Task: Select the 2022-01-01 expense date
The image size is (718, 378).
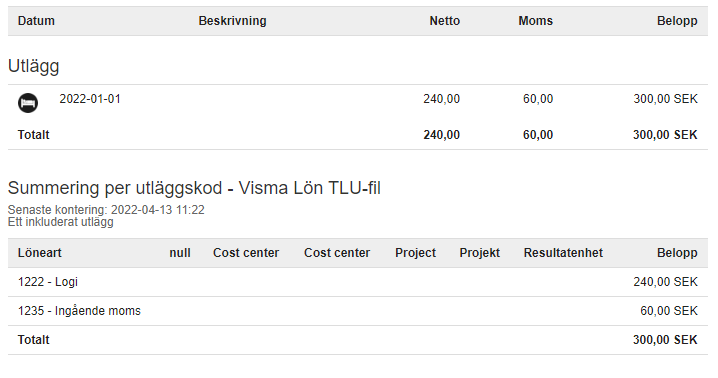Action: coord(90,99)
